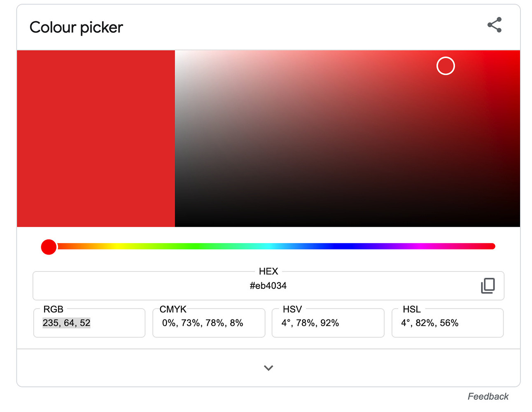The height and width of the screenshot is (412, 532).
Task: Click the white selector circle in the gradient
Action: tap(446, 66)
